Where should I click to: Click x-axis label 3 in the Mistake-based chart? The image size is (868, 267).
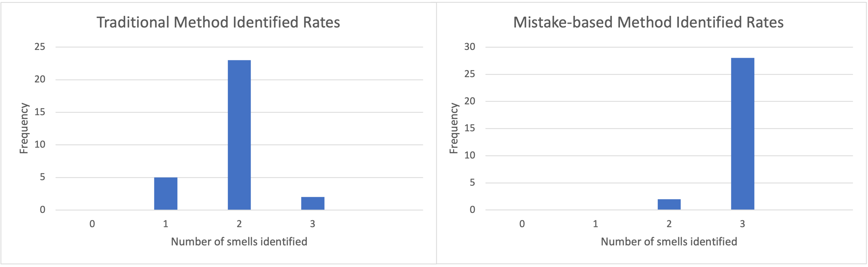pos(742,224)
